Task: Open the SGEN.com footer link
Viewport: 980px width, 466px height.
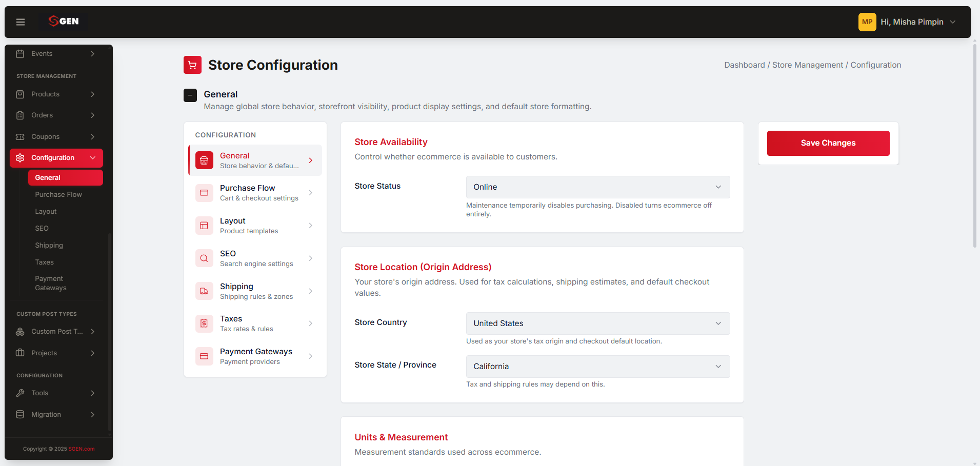Action: [x=82, y=449]
